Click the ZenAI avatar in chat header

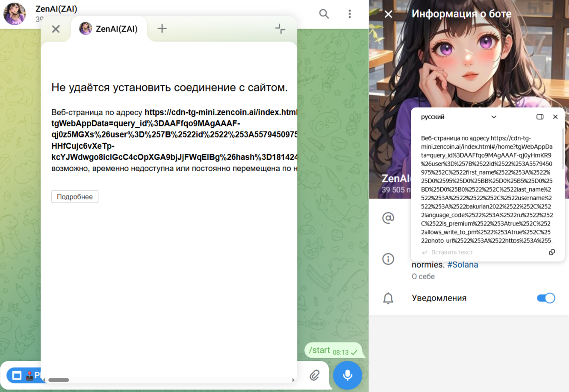coord(15,14)
